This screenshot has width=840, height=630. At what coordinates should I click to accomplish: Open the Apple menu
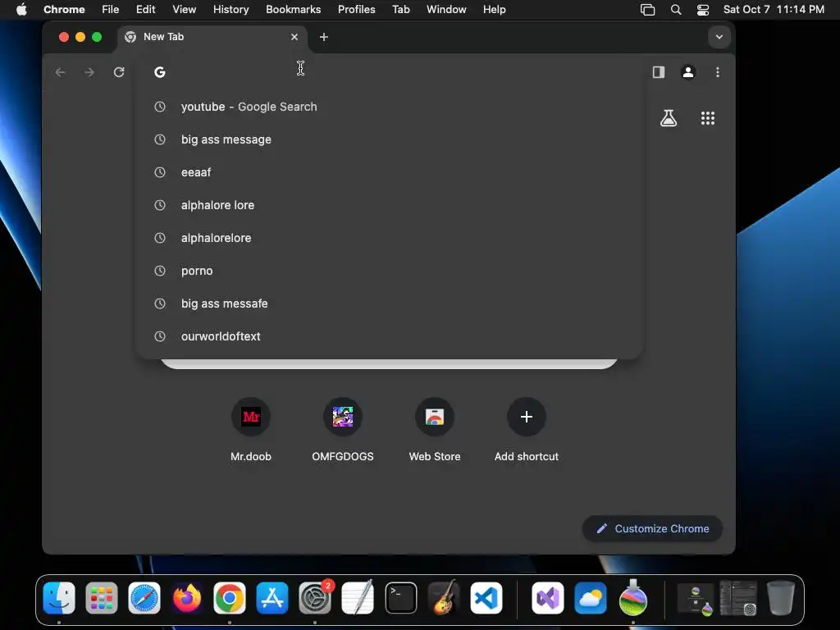[21, 10]
